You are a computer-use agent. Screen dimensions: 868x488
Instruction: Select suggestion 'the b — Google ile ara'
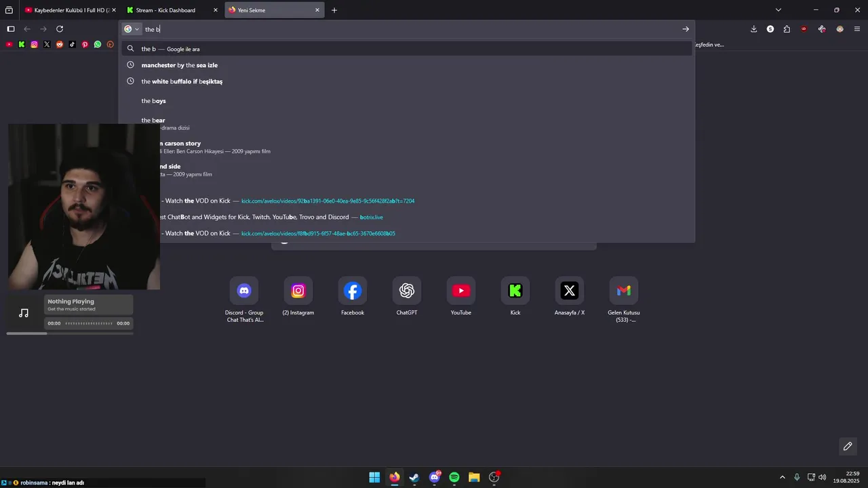click(407, 49)
